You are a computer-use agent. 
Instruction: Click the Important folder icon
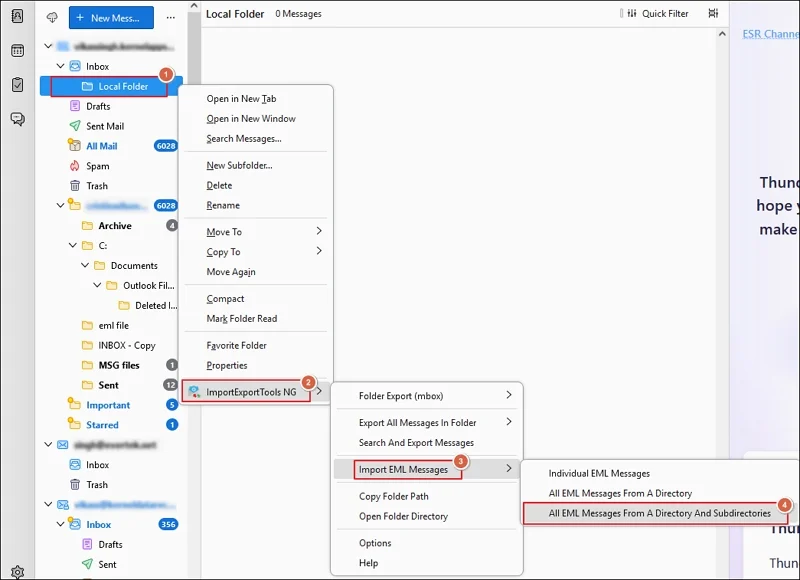pyautogui.click(x=74, y=404)
